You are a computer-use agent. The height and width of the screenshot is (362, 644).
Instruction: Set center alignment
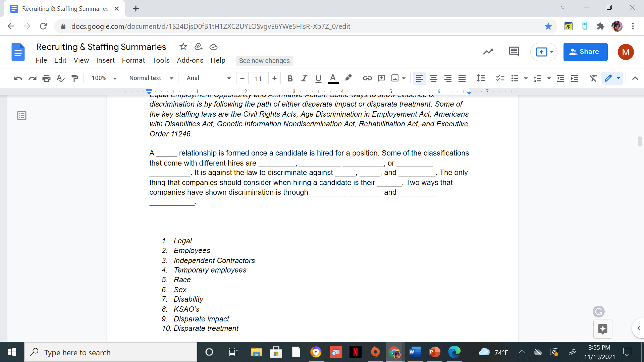click(434, 78)
